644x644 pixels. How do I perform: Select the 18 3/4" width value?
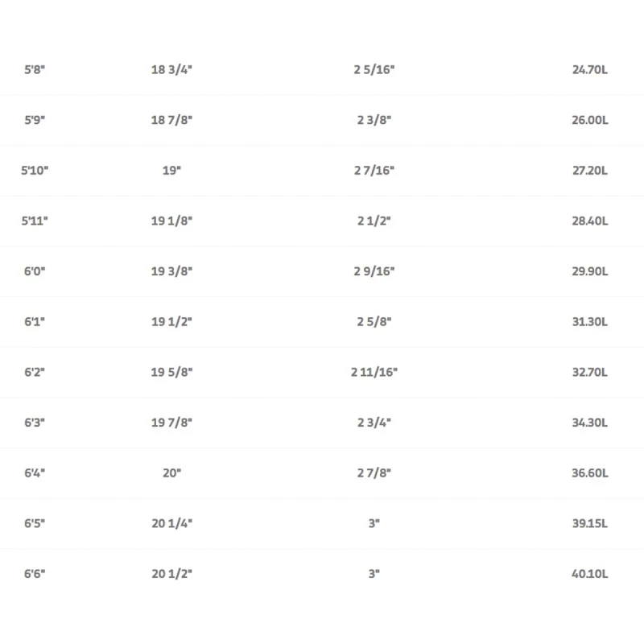[x=171, y=70]
